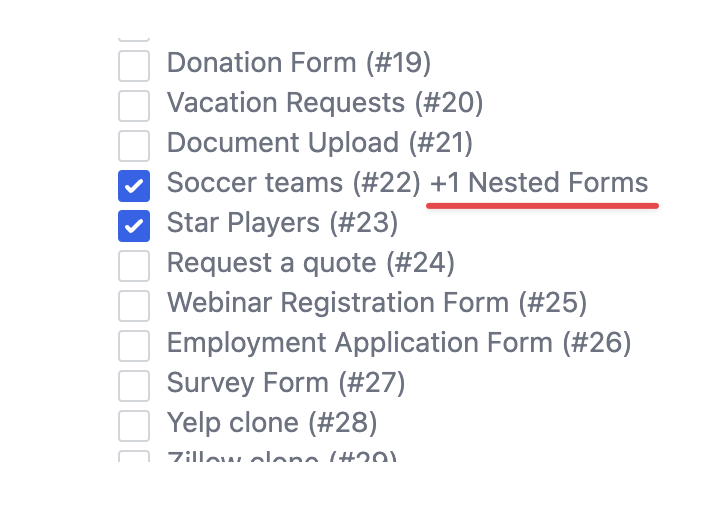Check the Donation Form (#19) checkbox
Viewport: 714px width, 508px height.
134,65
